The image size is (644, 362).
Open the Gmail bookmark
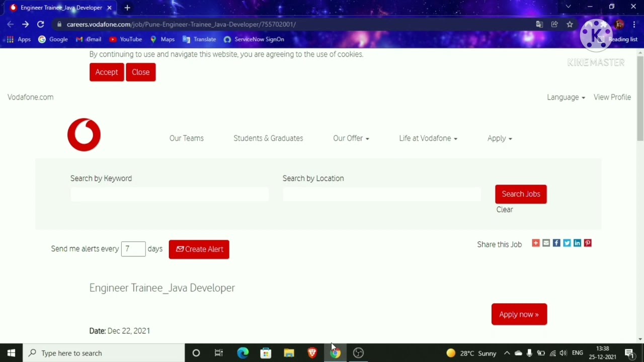pos(89,39)
